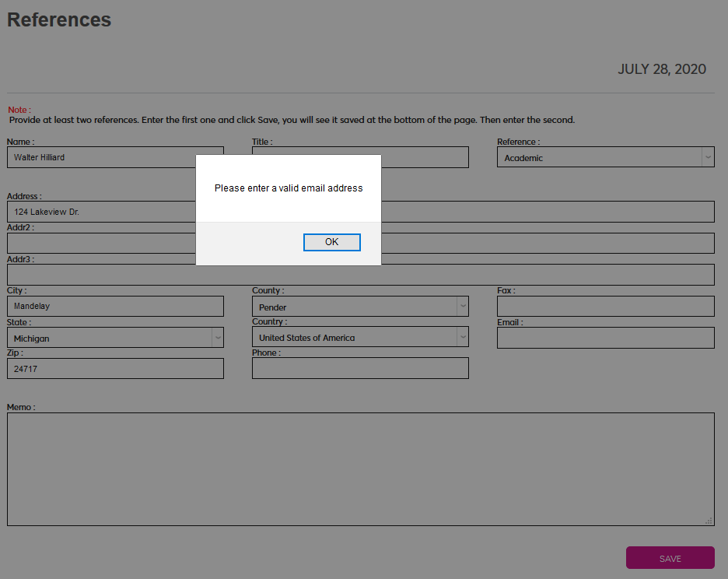Click the Address field with 124 Lakeview Dr.

(x=101, y=212)
